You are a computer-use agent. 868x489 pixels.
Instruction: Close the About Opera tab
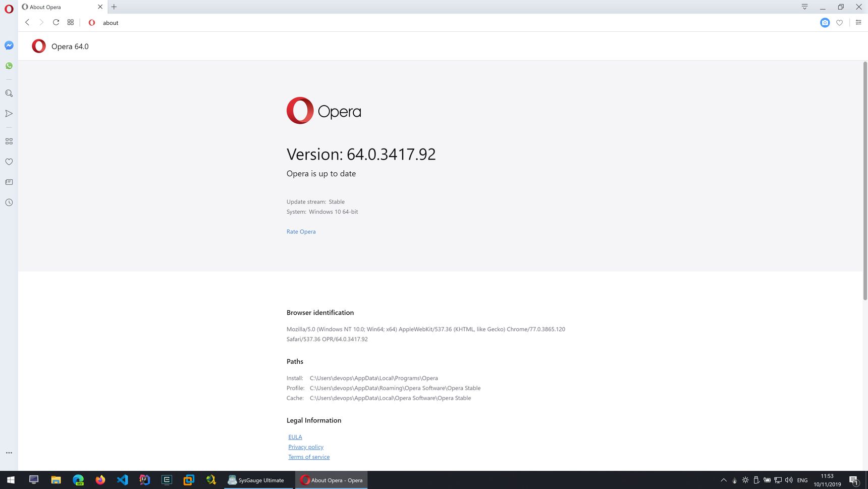[x=100, y=7]
